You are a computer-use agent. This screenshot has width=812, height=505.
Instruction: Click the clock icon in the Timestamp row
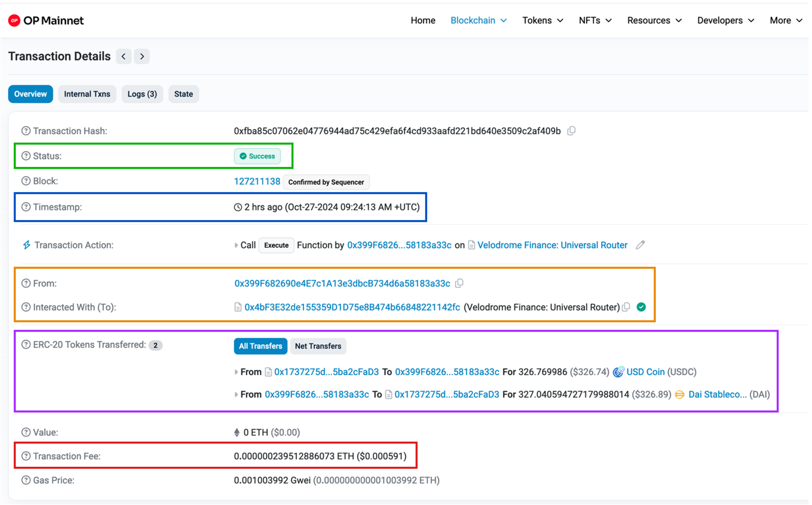(x=238, y=207)
